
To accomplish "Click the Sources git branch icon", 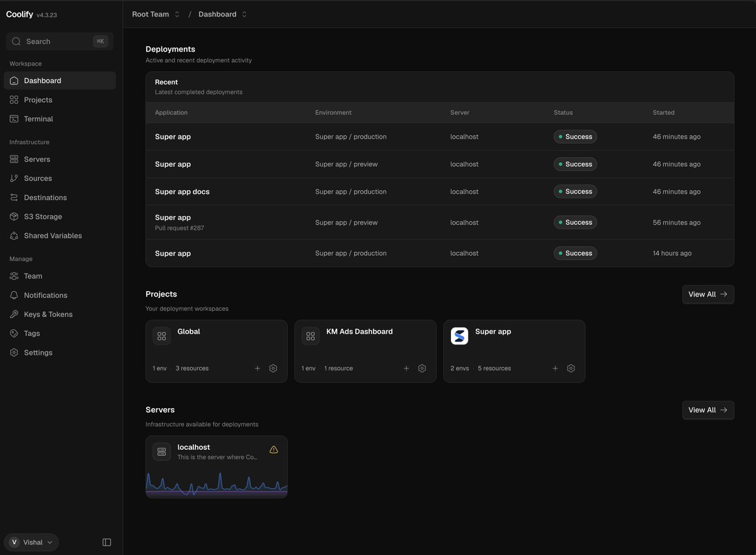I will (x=14, y=178).
